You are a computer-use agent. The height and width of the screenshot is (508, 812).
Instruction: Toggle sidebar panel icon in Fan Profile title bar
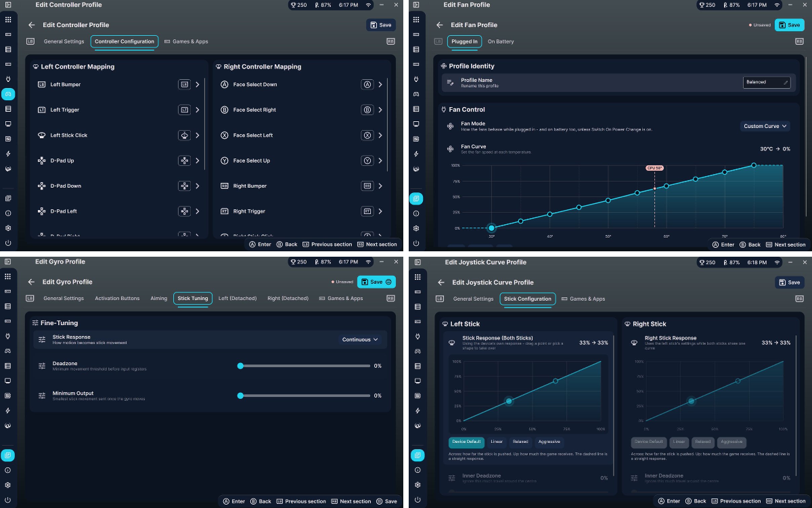(415, 5)
